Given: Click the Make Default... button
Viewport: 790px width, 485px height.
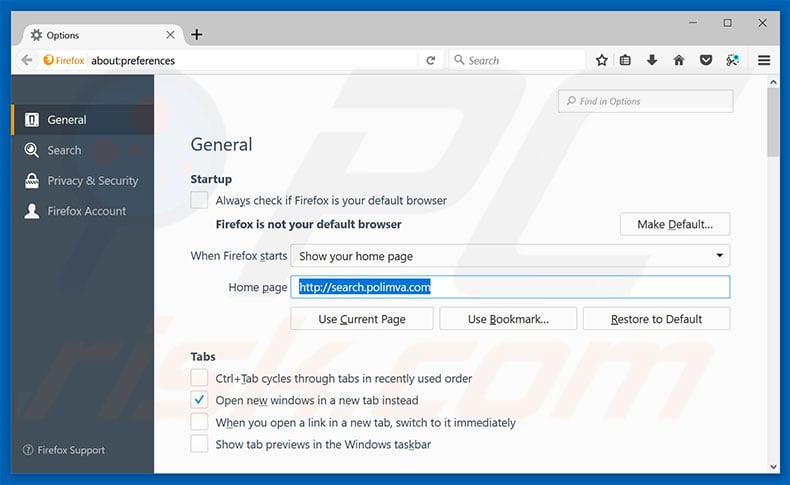Looking at the screenshot, I should tap(675, 224).
